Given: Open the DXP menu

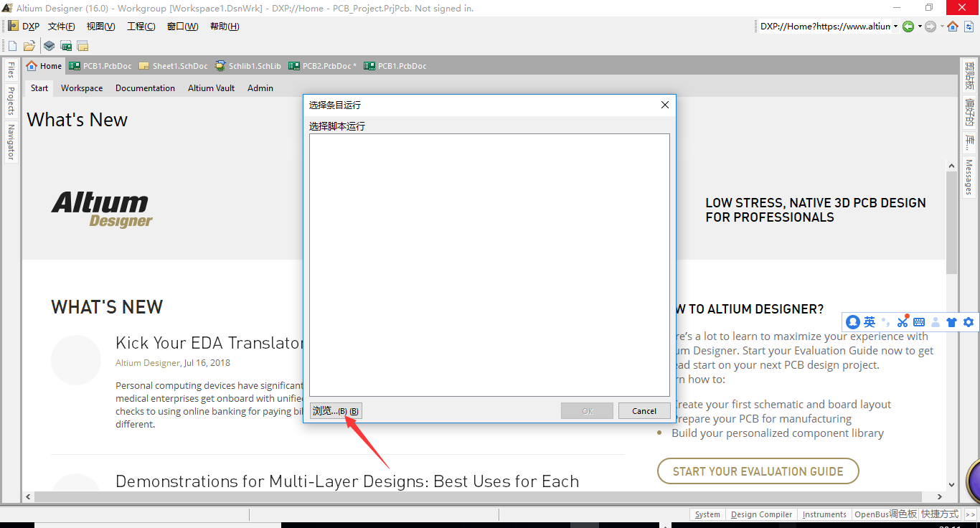Looking at the screenshot, I should (31, 27).
